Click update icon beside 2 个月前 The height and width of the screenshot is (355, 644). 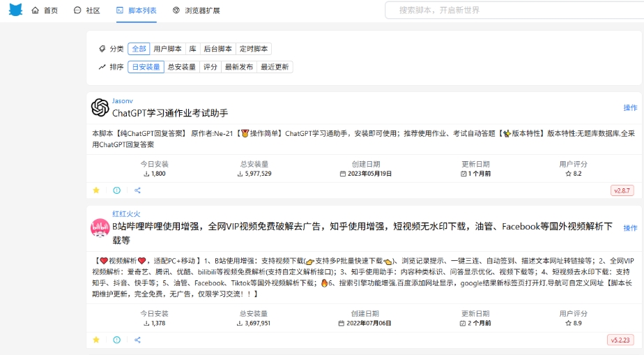point(463,324)
